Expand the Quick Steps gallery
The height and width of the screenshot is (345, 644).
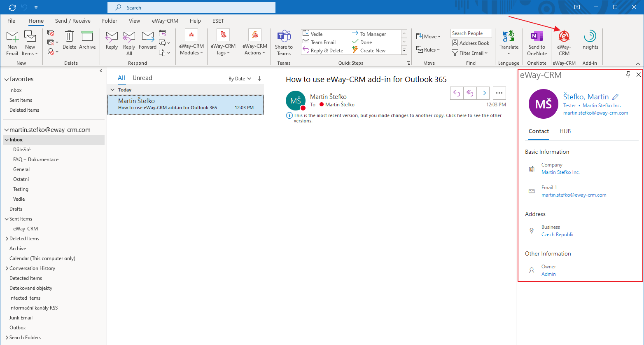click(x=404, y=50)
